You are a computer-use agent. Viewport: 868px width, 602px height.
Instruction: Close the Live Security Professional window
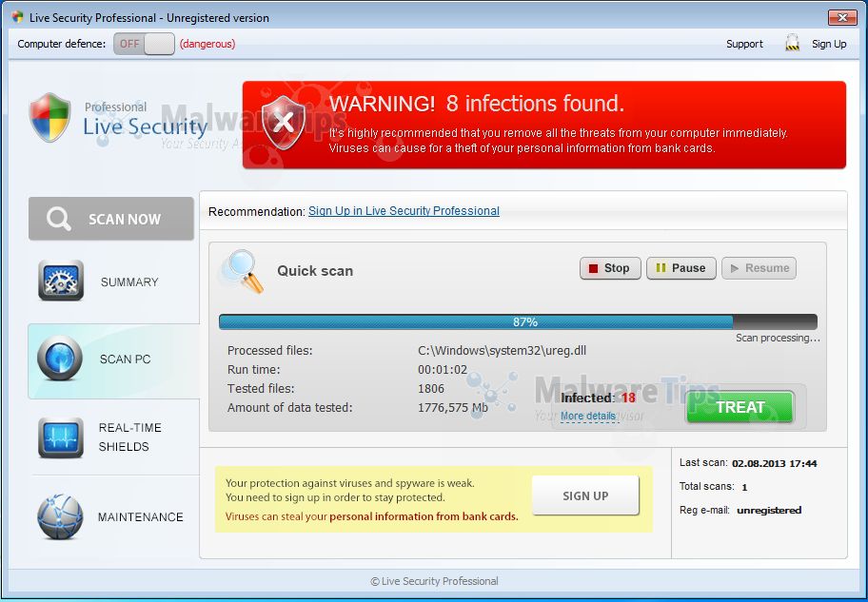coord(842,18)
